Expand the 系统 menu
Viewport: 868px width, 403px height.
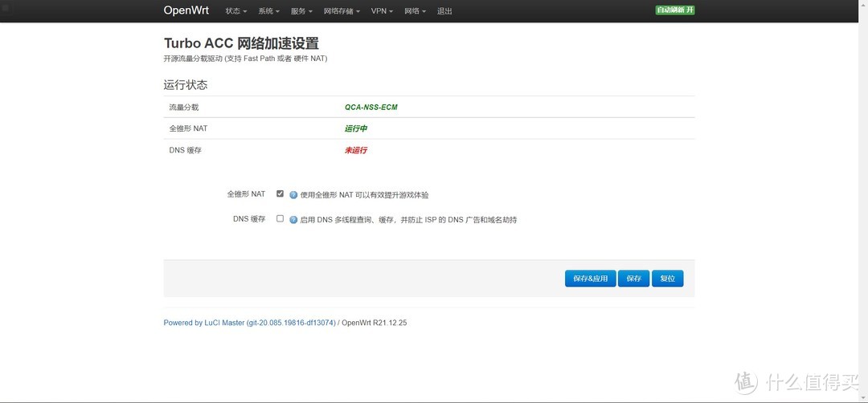(269, 11)
